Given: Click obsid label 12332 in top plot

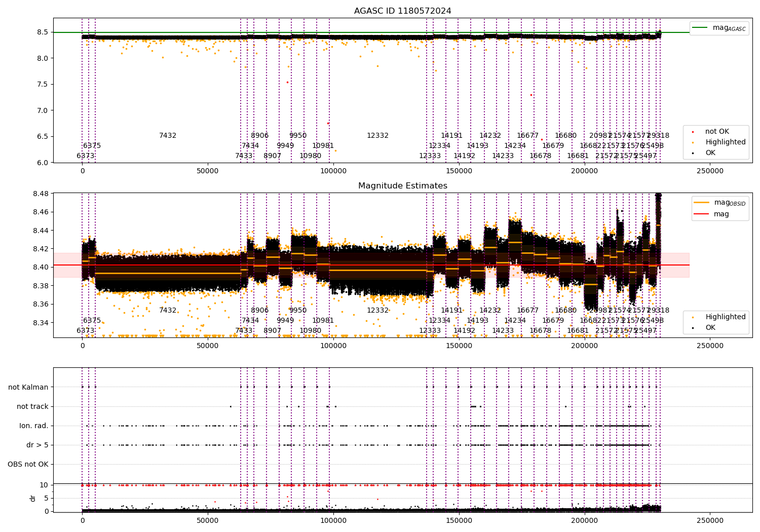Looking at the screenshot, I should [x=377, y=136].
